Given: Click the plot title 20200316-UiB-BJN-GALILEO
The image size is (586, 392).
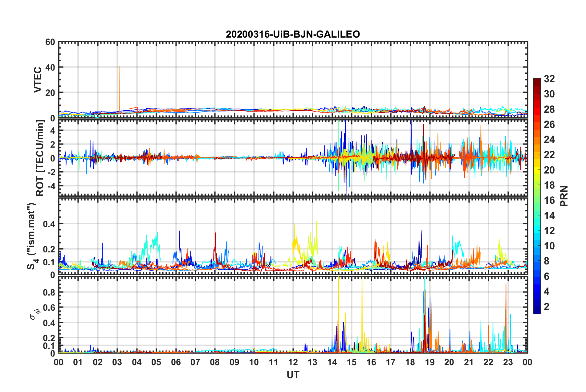Looking at the screenshot, I should 293,34.
